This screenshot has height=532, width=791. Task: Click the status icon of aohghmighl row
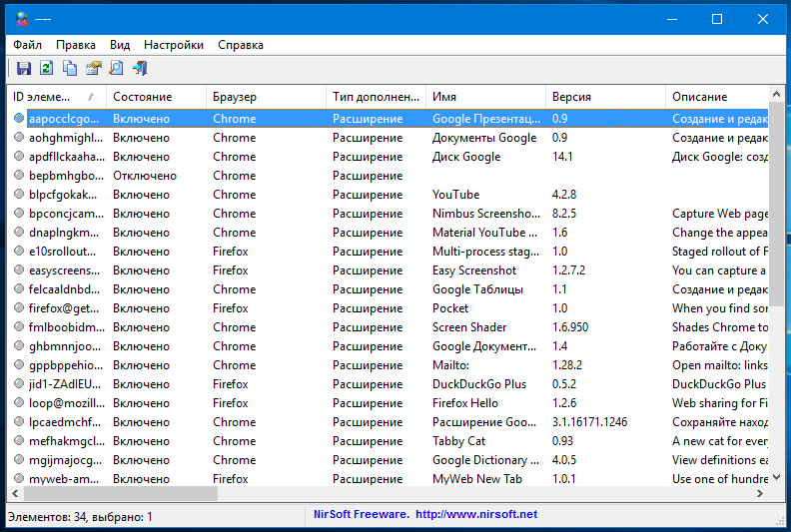click(19, 137)
